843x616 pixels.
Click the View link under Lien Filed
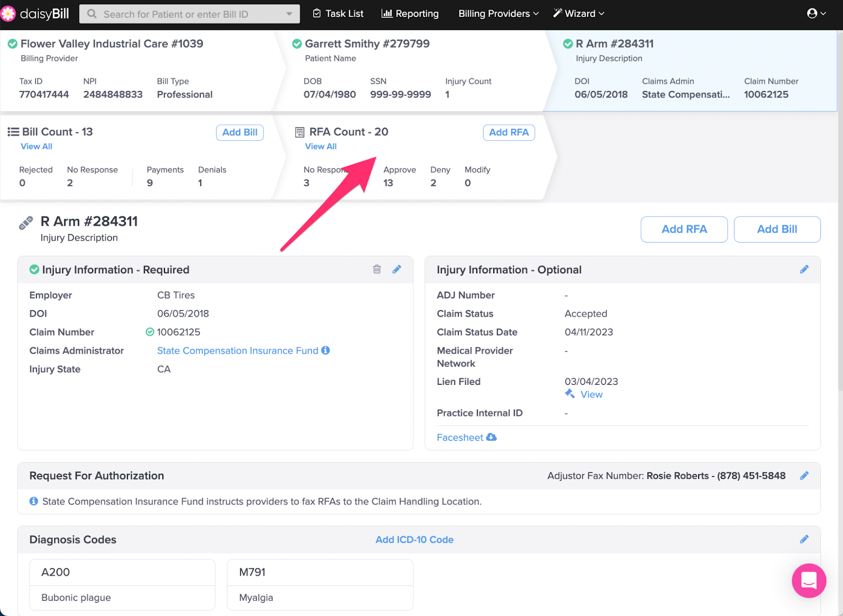[x=591, y=394]
